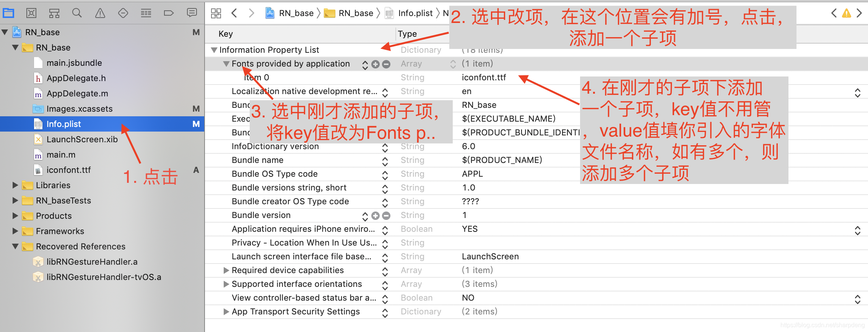Add item with plus on Fonts provided row
The image size is (868, 332).
[375, 64]
